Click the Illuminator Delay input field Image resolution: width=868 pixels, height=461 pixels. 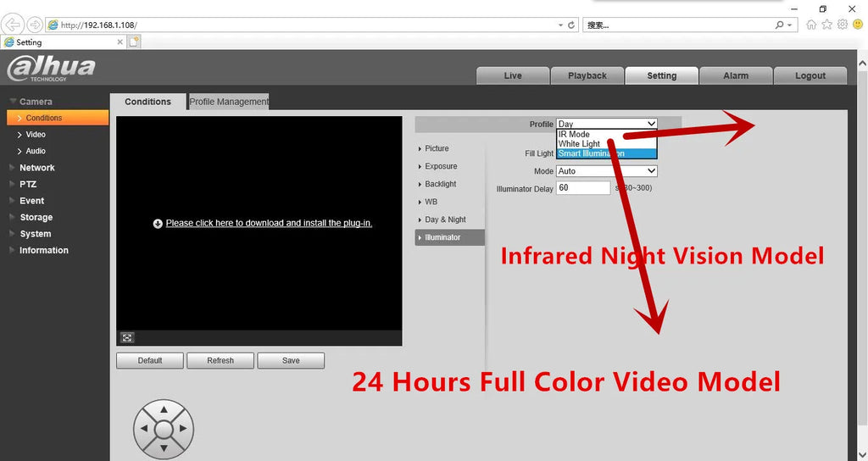click(x=583, y=188)
